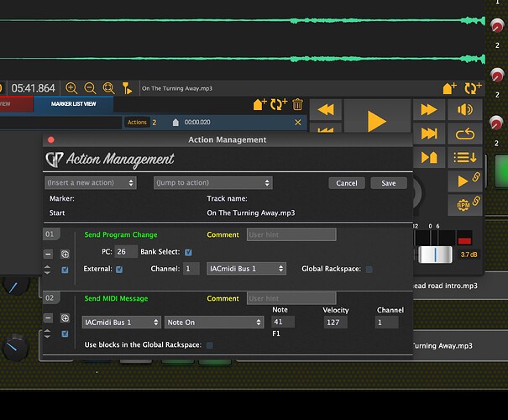Image resolution: width=508 pixels, height=420 pixels.
Task: Click the marker playhead flag icon
Action: coord(127,88)
